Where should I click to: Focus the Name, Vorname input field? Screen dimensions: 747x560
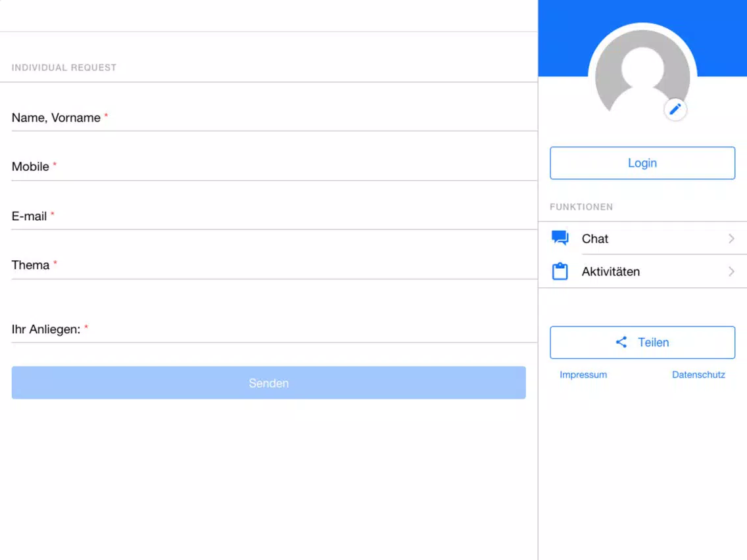[274, 118]
